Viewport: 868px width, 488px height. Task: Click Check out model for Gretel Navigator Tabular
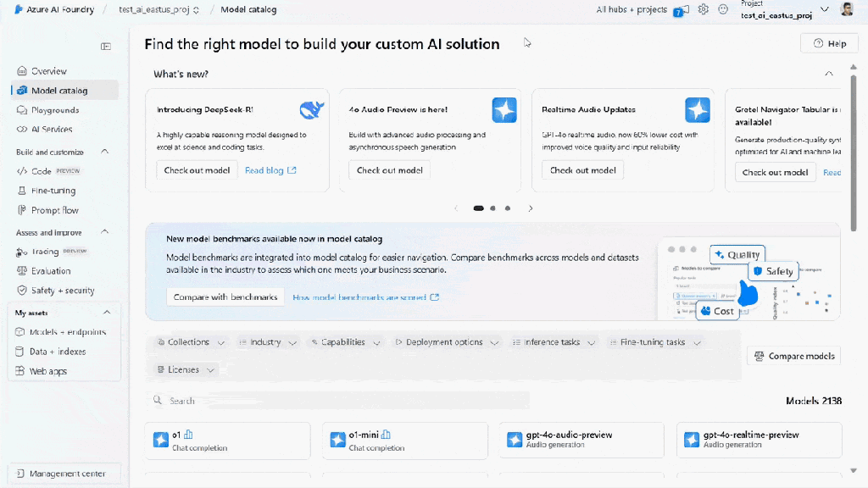[775, 173]
